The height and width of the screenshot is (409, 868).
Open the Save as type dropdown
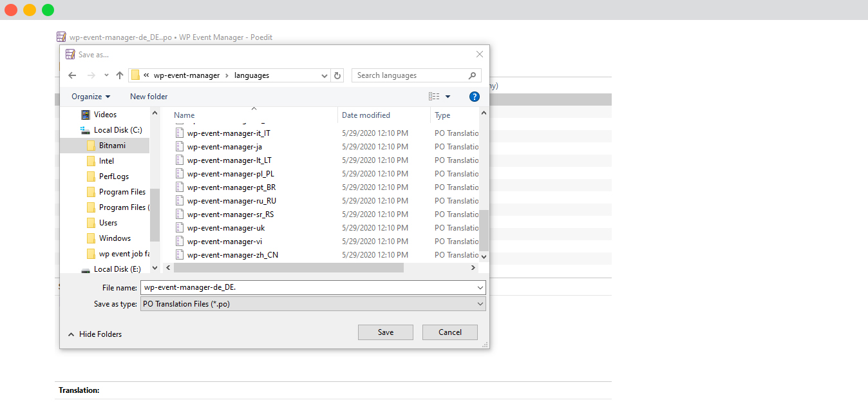point(313,304)
